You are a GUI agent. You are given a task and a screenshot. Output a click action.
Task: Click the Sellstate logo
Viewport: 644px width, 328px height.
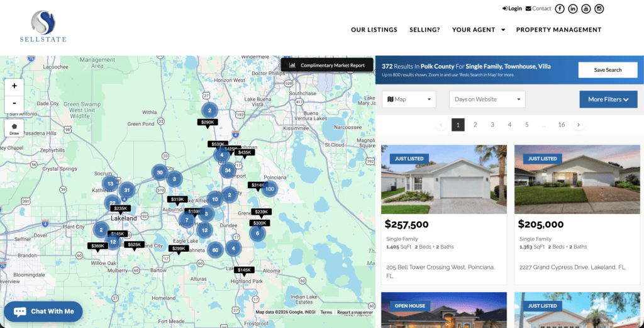click(43, 26)
